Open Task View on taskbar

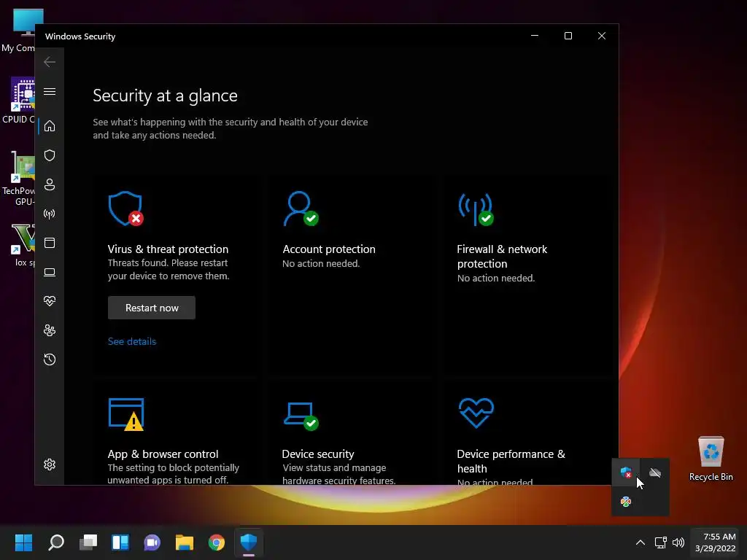88,542
